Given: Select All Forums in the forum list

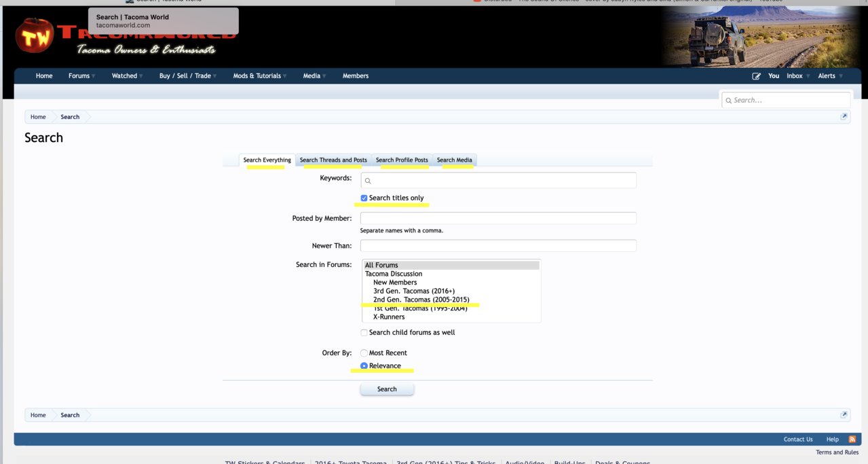Looking at the screenshot, I should [451, 266].
